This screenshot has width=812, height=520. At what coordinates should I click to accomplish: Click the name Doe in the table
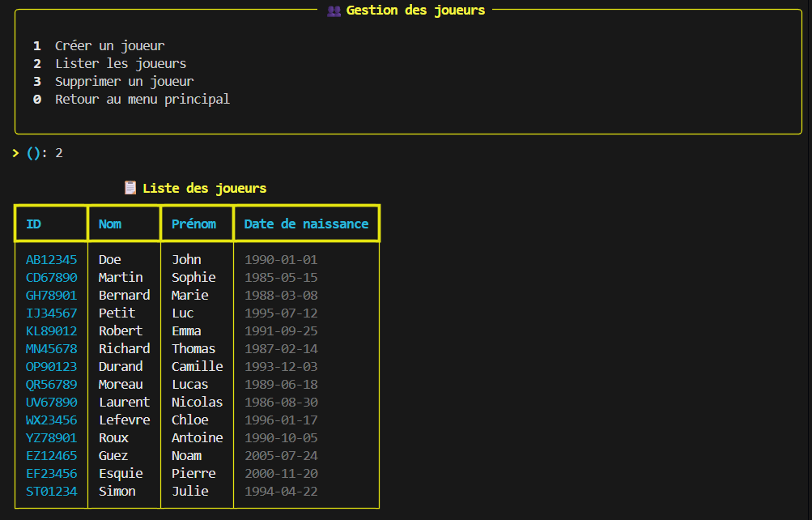coord(108,259)
